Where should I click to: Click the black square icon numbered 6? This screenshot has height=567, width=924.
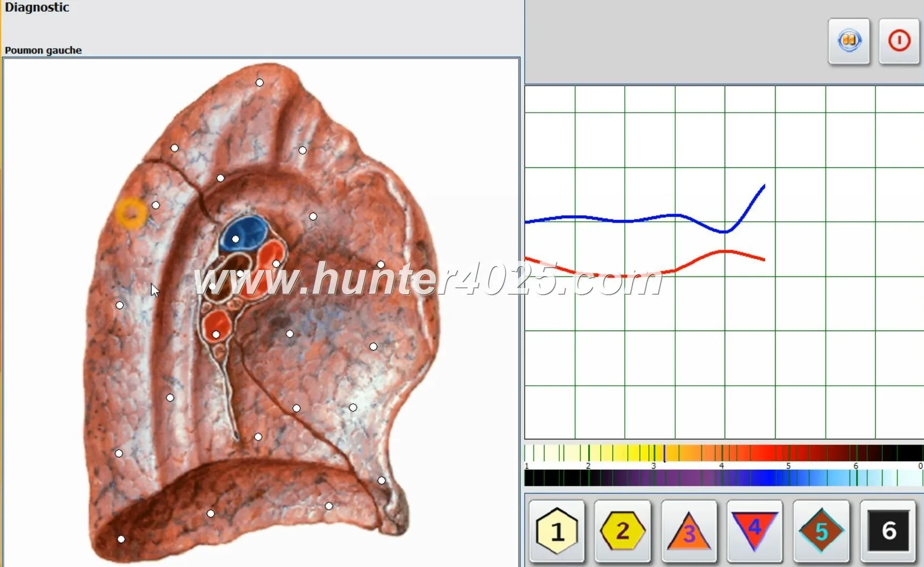(x=888, y=531)
